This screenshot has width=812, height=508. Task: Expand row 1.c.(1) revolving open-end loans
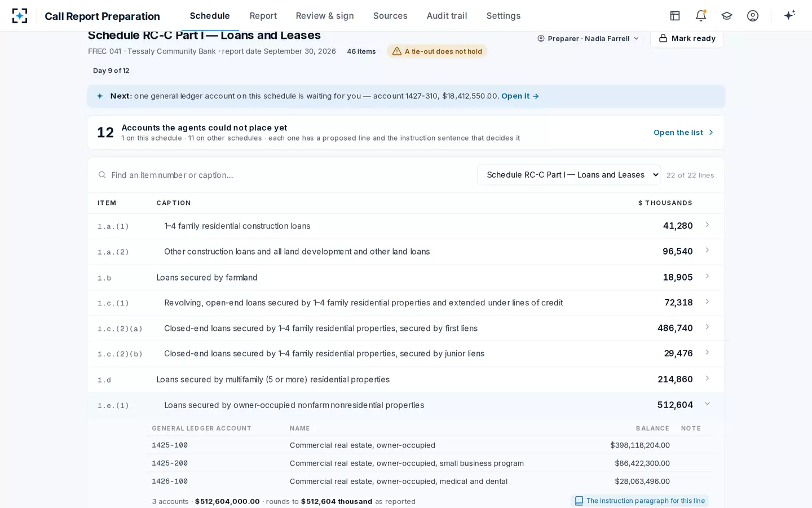(406, 303)
